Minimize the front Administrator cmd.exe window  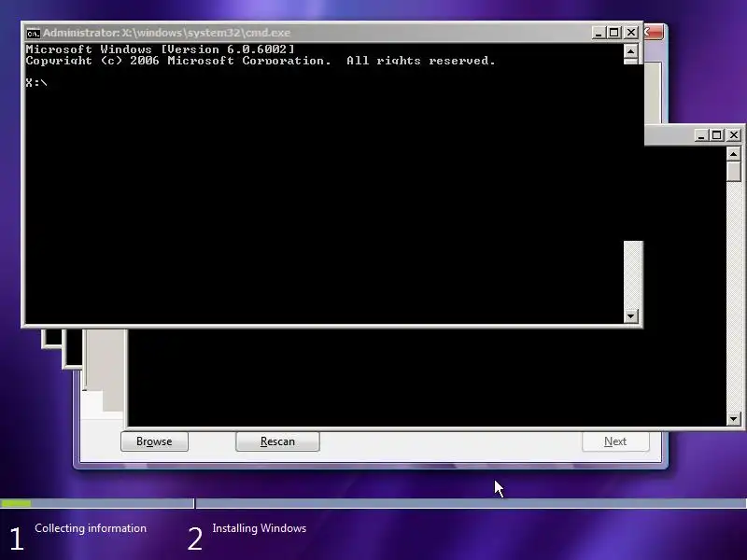tap(599, 33)
